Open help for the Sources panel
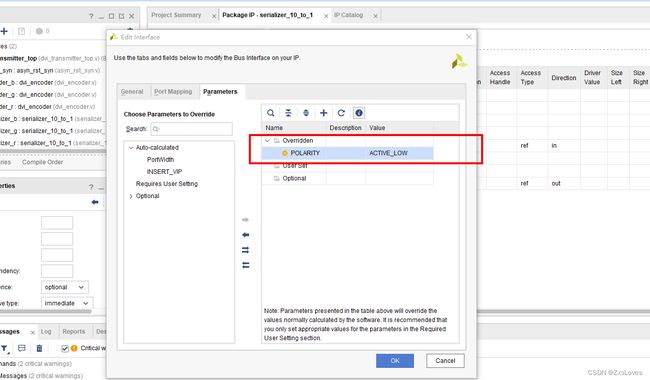The height and width of the screenshot is (380, 650). pos(91,16)
